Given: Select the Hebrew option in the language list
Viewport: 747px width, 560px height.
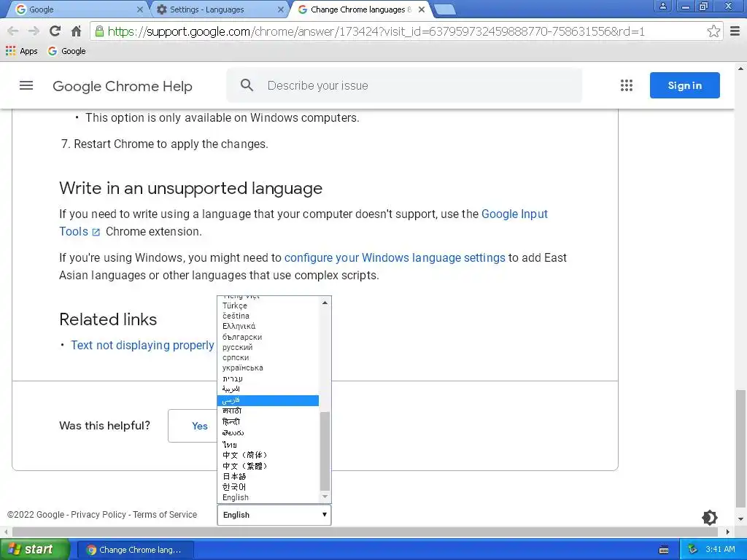Looking at the screenshot, I should (x=268, y=379).
